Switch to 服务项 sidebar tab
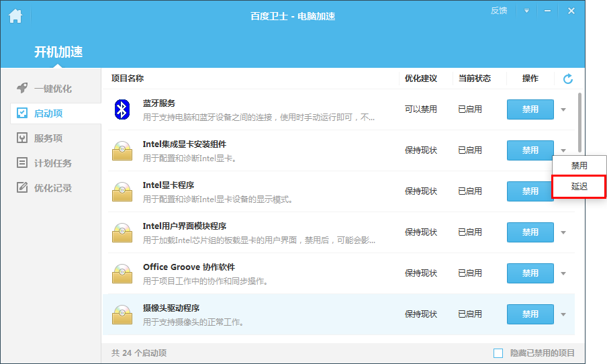607x364 pixels. click(x=40, y=138)
